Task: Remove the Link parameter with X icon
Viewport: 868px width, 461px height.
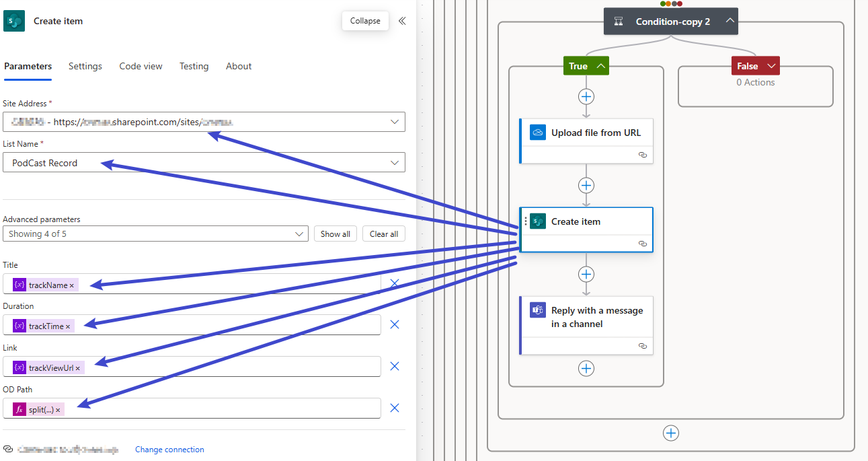Action: (395, 366)
